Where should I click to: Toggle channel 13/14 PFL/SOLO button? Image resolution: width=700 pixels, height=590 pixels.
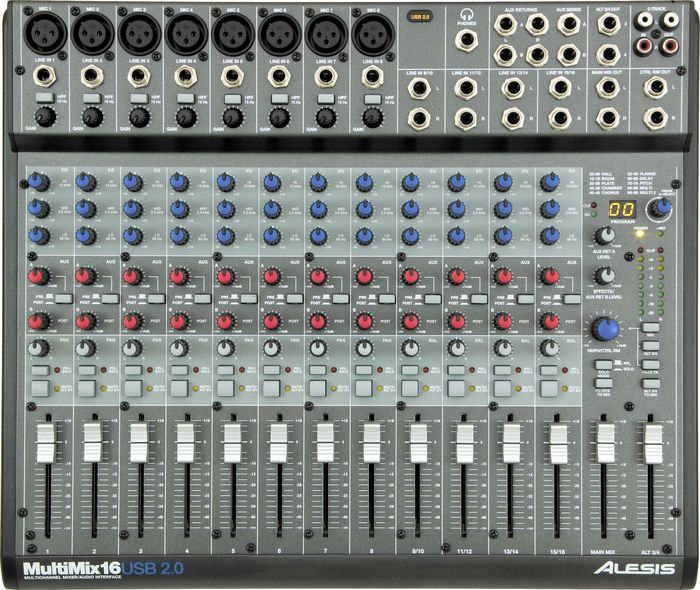point(502,370)
